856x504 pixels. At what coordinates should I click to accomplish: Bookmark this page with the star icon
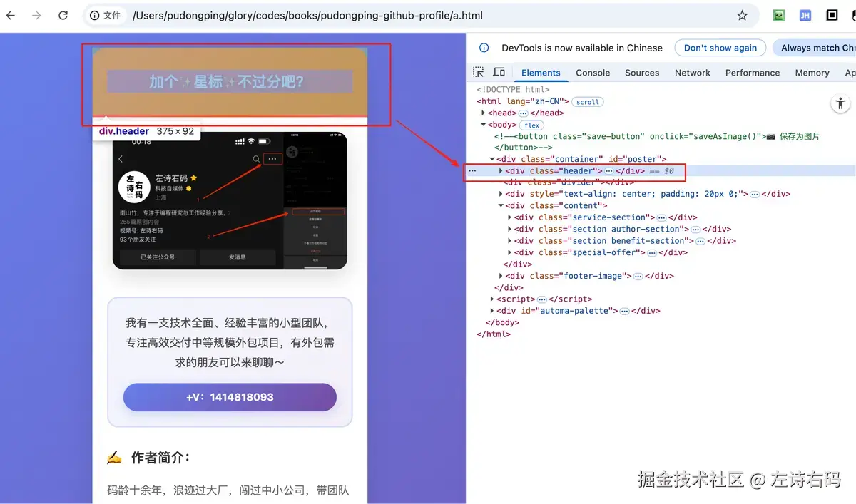click(742, 15)
